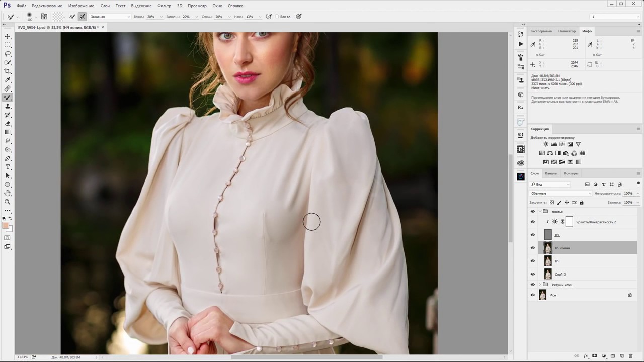Open the Коррекция panel options menu
This screenshot has height=362, width=644.
pos(638,129)
